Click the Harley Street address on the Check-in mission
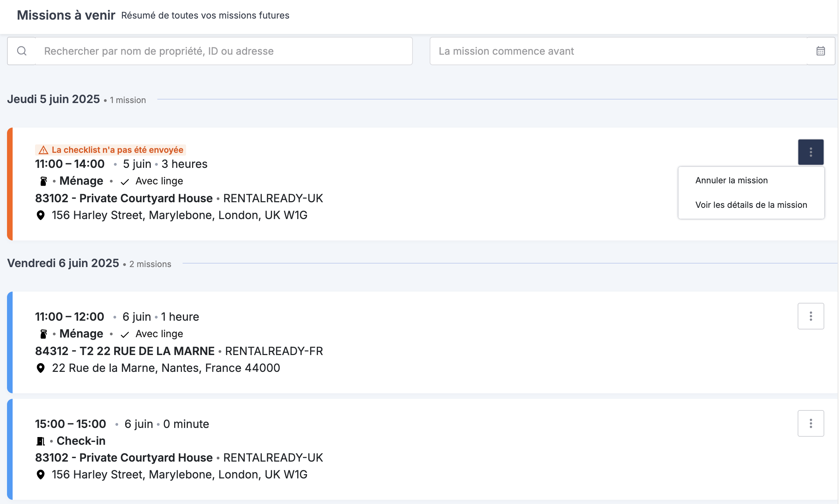This screenshot has width=839, height=504. click(179, 475)
